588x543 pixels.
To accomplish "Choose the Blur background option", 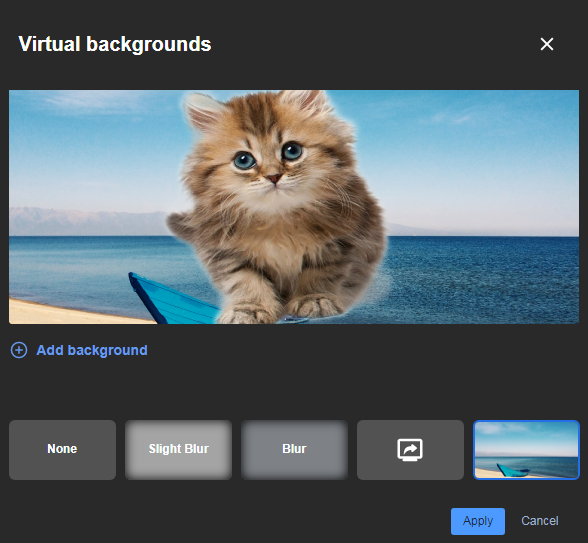I will (294, 450).
